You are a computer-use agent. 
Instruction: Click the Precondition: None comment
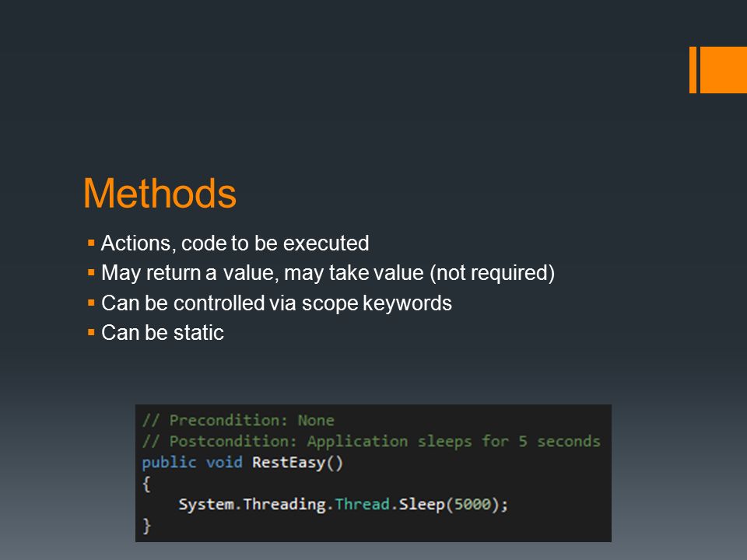pyautogui.click(x=238, y=421)
